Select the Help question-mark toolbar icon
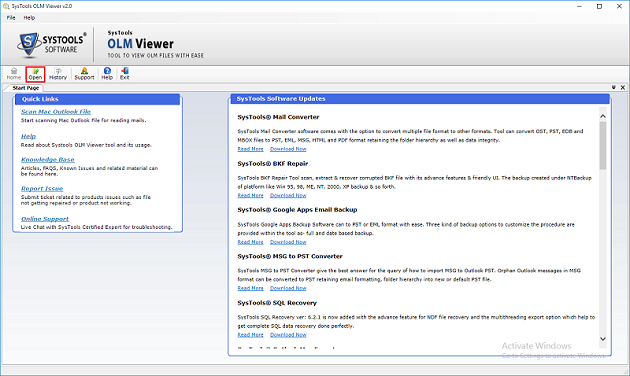Screen dimensions: 630x376 point(107,74)
